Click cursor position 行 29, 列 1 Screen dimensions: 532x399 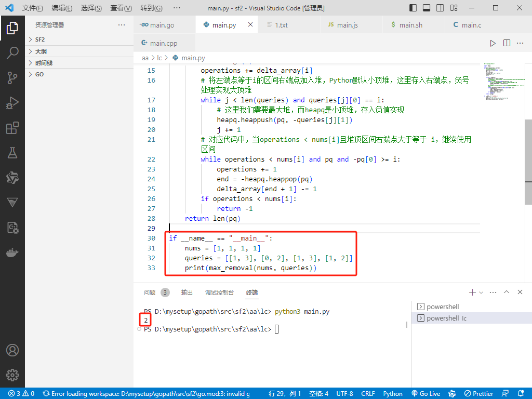[285, 394]
